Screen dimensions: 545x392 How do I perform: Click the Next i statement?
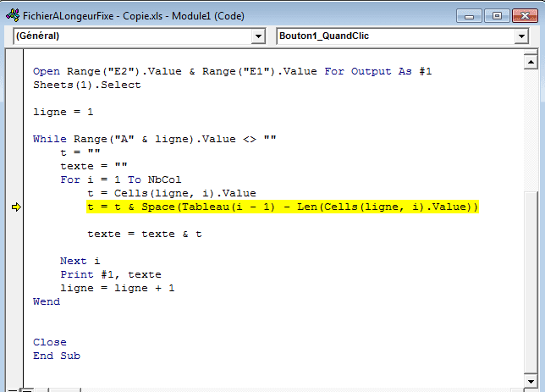(x=80, y=262)
